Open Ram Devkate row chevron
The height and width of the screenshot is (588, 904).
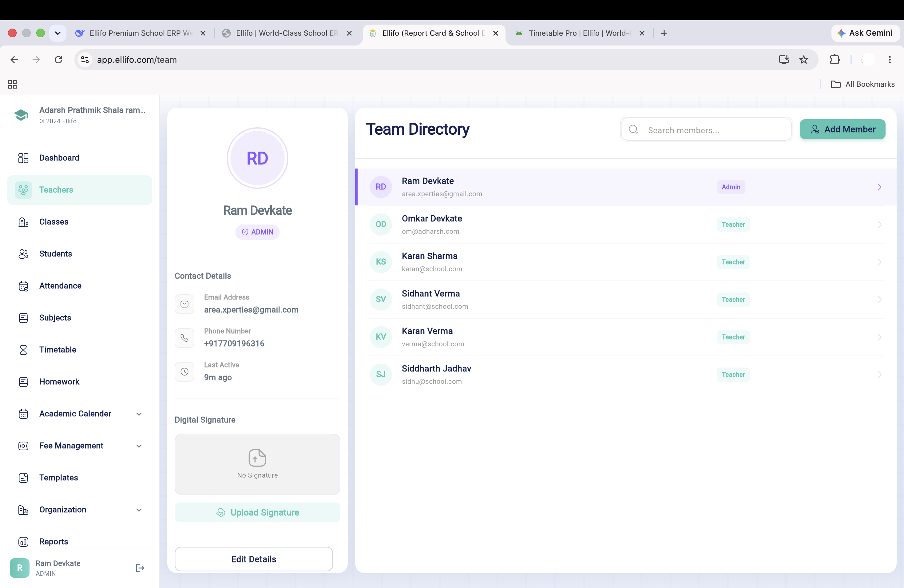[879, 187]
